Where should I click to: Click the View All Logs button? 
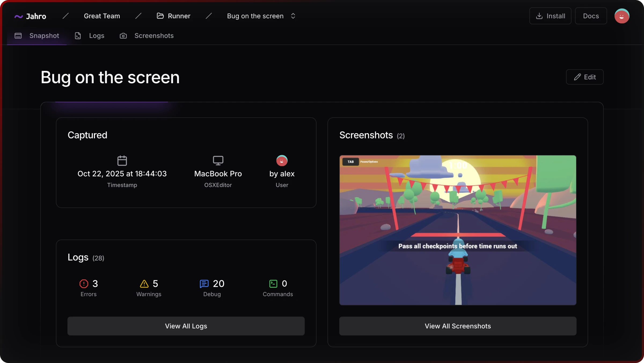tap(186, 326)
